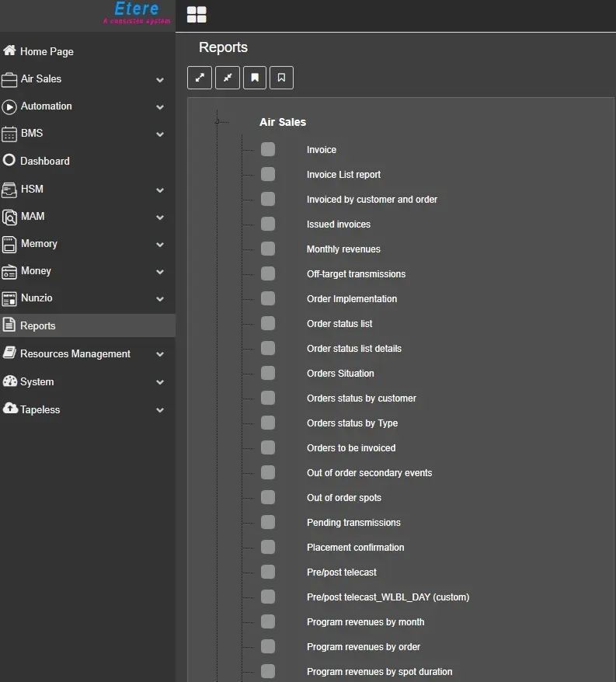Expand the Air Sales sidebar chevron
616x682 pixels.
[x=160, y=79]
